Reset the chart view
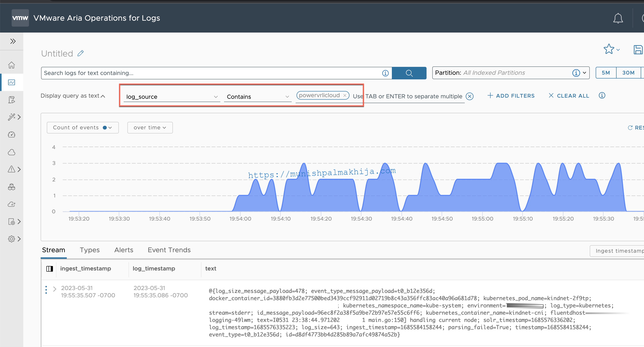Screen dimensions: 644x347 (636, 128)
